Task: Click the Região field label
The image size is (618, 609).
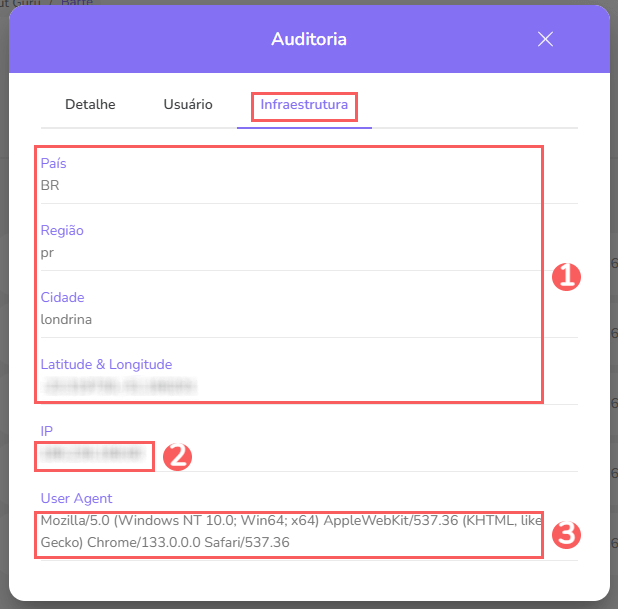Action: [x=62, y=230]
